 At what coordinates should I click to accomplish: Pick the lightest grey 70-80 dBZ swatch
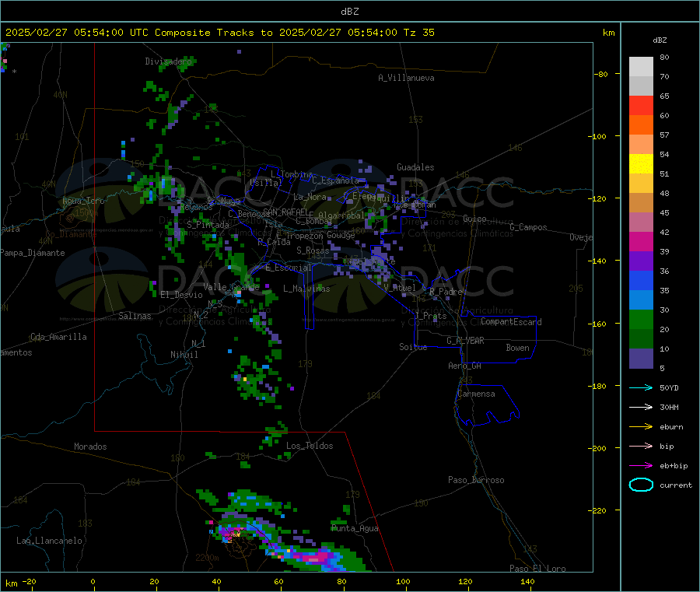click(x=641, y=67)
